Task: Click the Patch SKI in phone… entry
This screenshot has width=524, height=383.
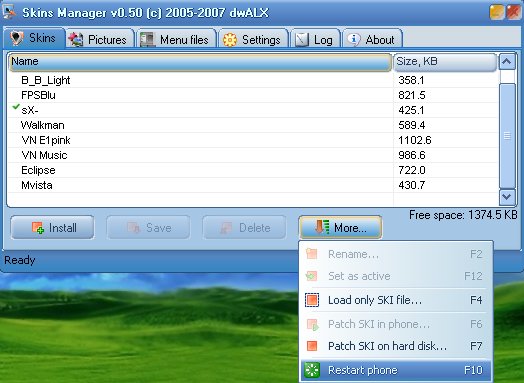Action: [x=396, y=324]
